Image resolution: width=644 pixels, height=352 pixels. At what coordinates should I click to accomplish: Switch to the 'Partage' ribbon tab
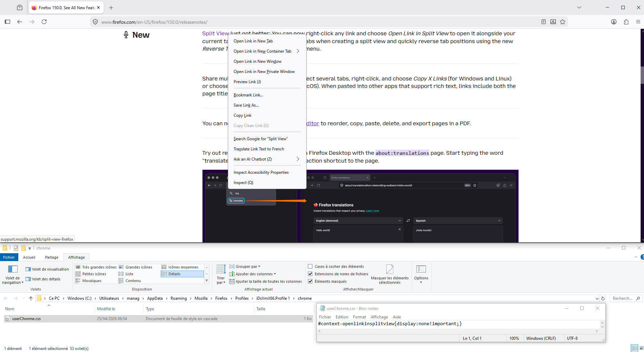tap(52, 257)
